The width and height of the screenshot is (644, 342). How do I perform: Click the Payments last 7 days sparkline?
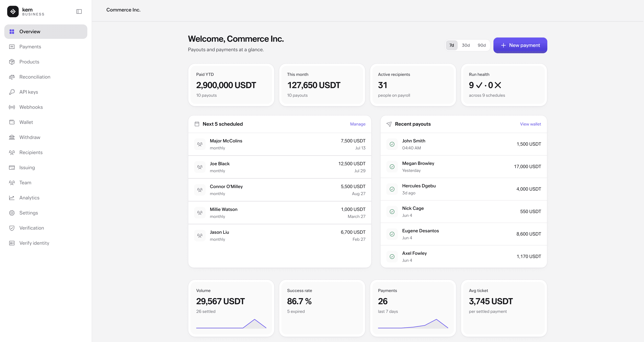tap(413, 324)
